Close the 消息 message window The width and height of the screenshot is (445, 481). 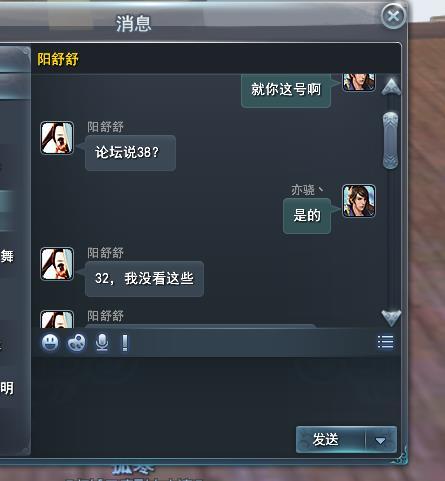tap(394, 16)
